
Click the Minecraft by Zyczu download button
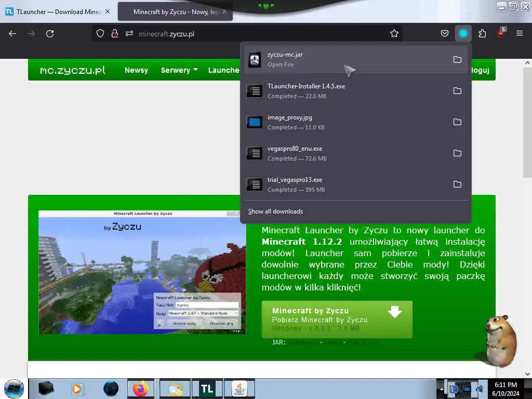tap(337, 320)
